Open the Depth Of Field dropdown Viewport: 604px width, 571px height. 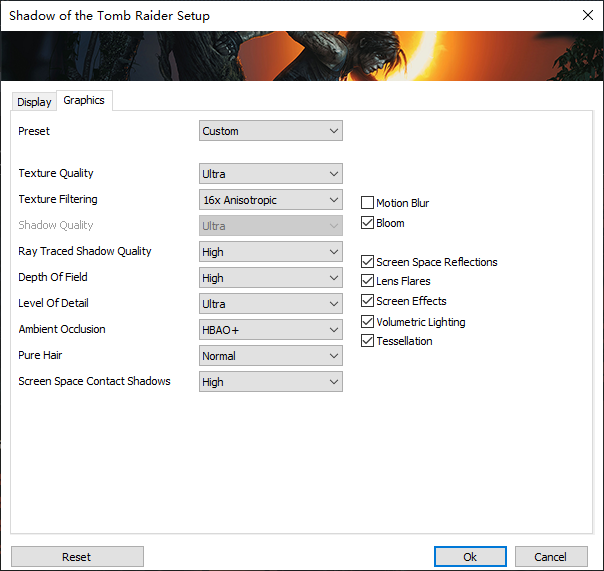(x=270, y=278)
